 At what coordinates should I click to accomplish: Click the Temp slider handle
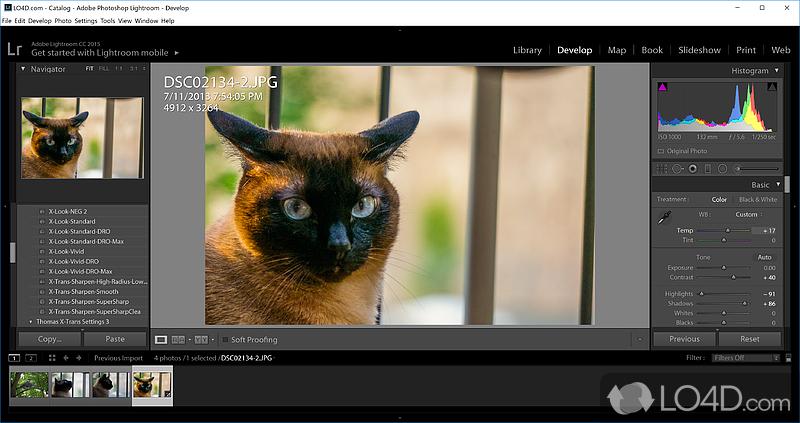click(x=728, y=231)
